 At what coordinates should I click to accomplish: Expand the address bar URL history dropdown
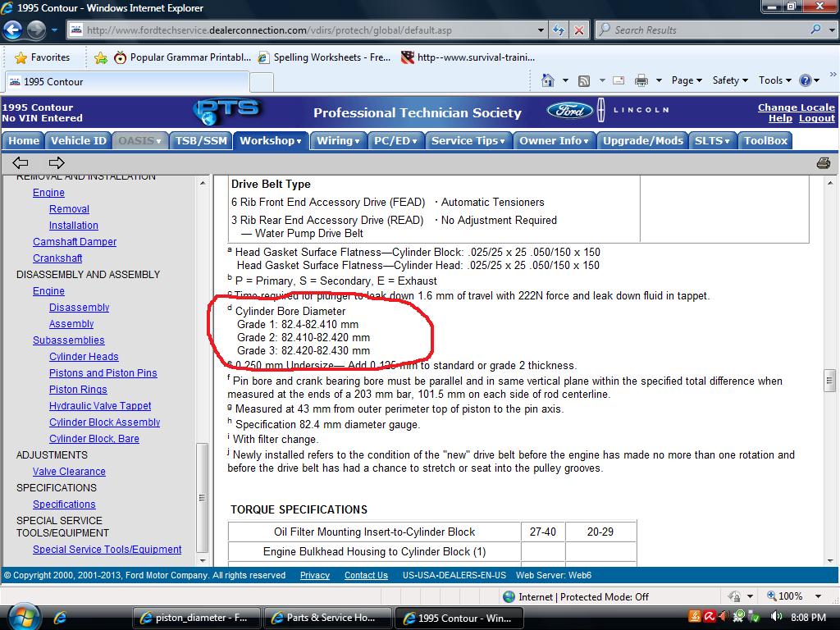coord(541,30)
